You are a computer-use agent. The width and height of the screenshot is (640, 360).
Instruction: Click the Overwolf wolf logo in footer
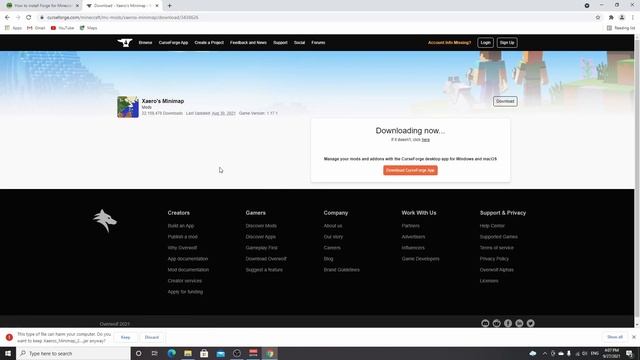click(x=105, y=221)
